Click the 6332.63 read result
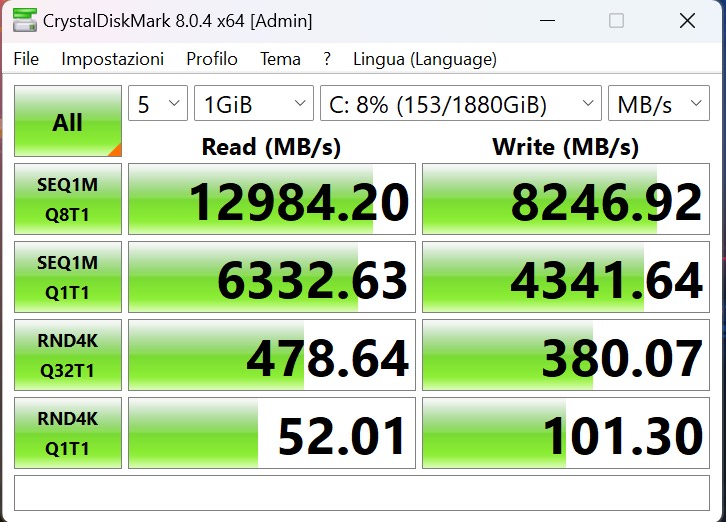 point(272,277)
